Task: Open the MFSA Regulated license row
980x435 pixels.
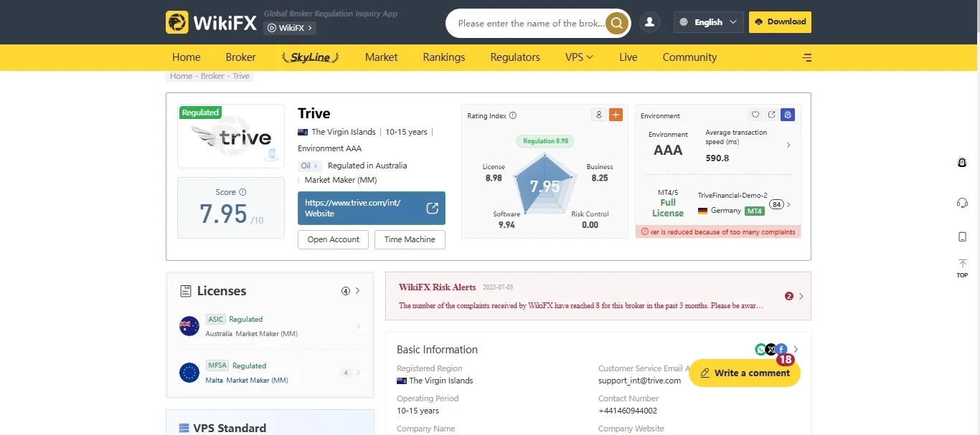Action: 270,373
